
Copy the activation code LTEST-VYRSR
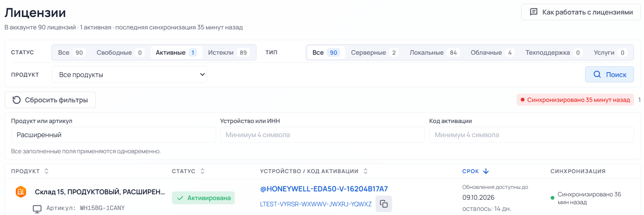[x=384, y=204]
